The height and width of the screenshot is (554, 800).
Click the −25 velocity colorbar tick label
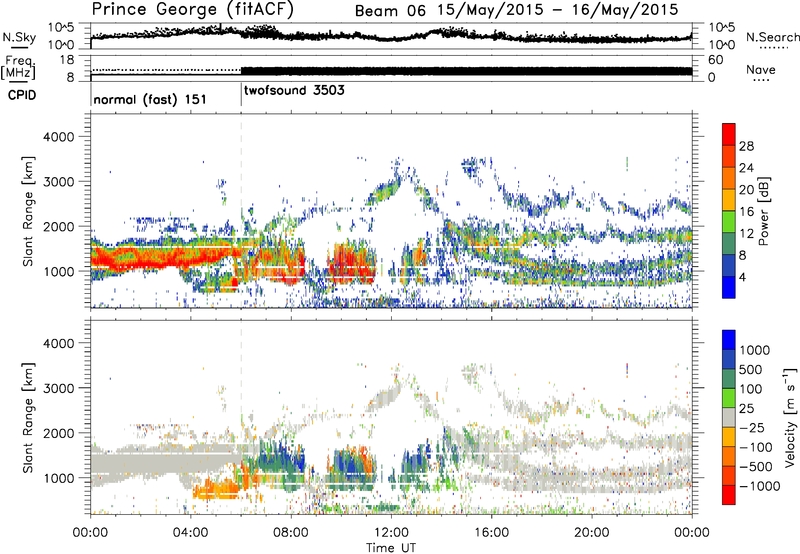coord(754,427)
